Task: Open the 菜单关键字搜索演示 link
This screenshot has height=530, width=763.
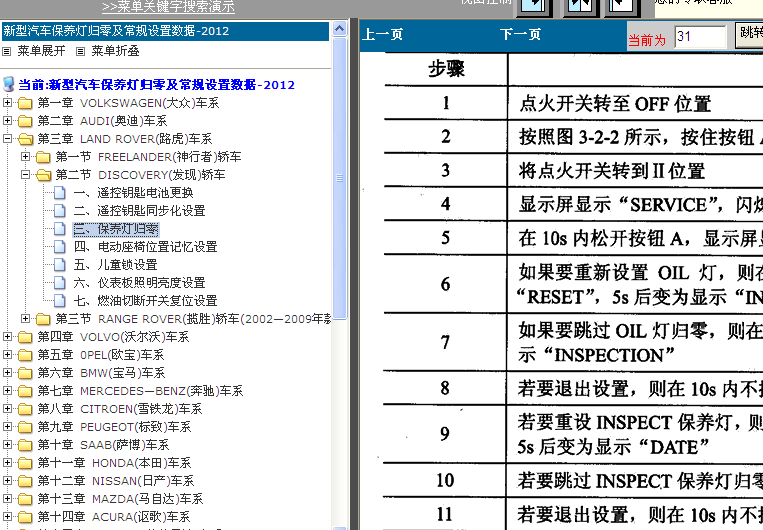Action: pyautogui.click(x=168, y=7)
